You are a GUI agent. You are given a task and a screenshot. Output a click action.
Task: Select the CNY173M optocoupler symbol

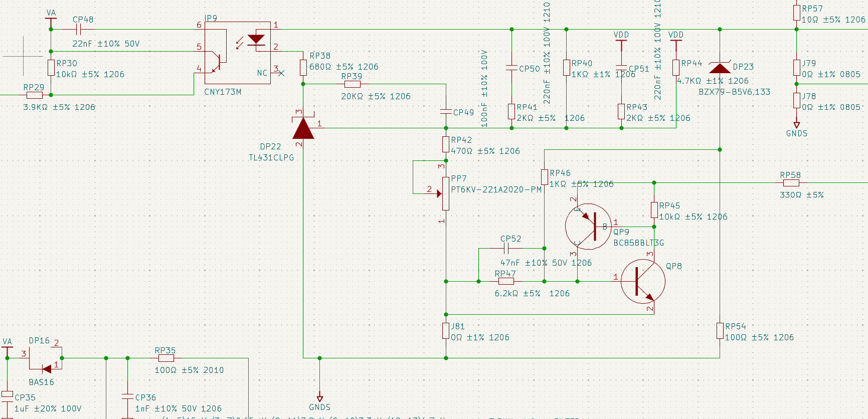[238, 53]
